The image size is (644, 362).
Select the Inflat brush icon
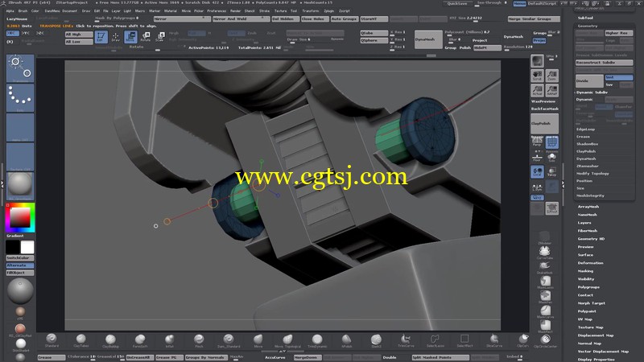(169, 339)
